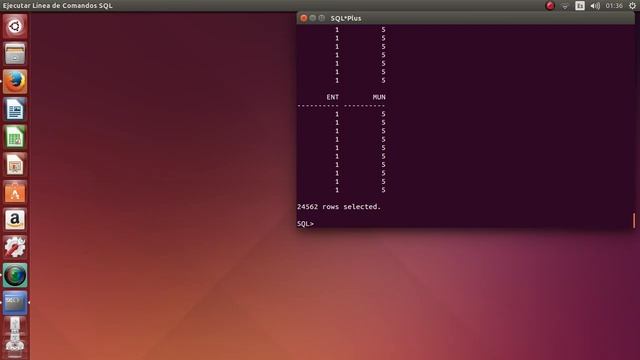Click the red record indicator in top panel

tap(550, 6)
